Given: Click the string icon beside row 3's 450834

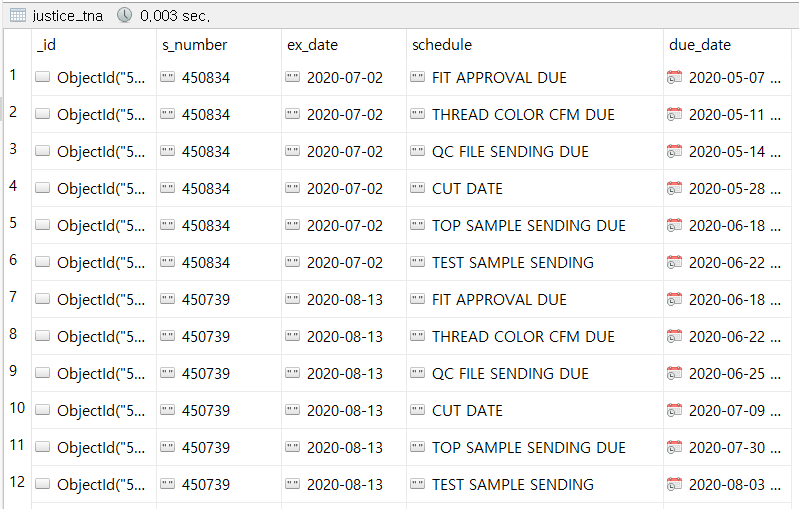Looking at the screenshot, I should tap(168, 152).
